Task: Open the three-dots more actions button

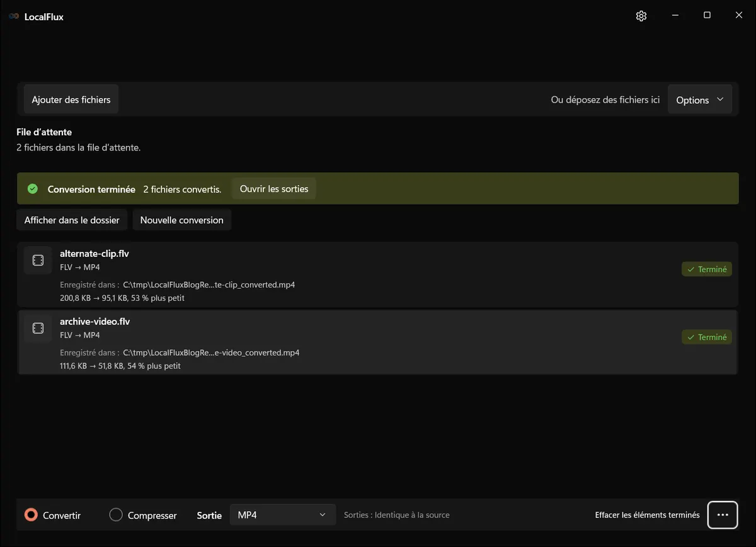Action: (x=723, y=515)
